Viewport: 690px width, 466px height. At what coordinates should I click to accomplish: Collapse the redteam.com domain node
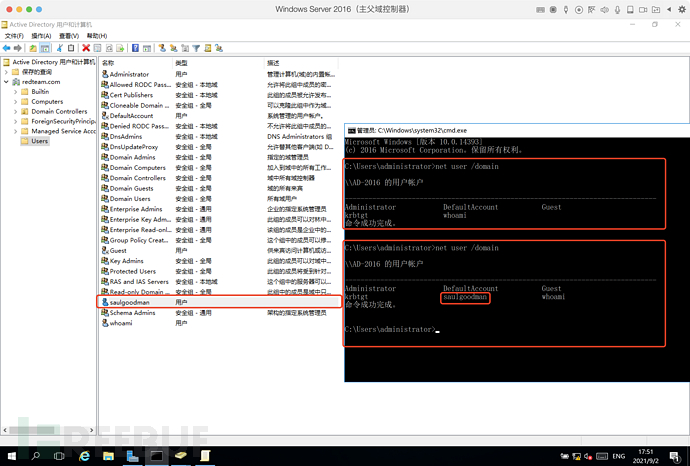click(x=6, y=82)
